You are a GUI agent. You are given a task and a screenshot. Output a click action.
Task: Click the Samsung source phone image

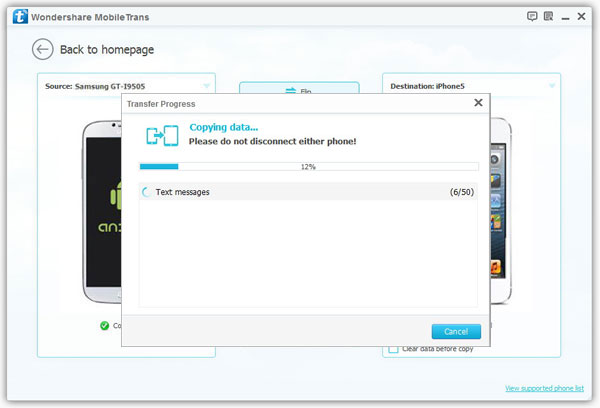click(x=103, y=212)
